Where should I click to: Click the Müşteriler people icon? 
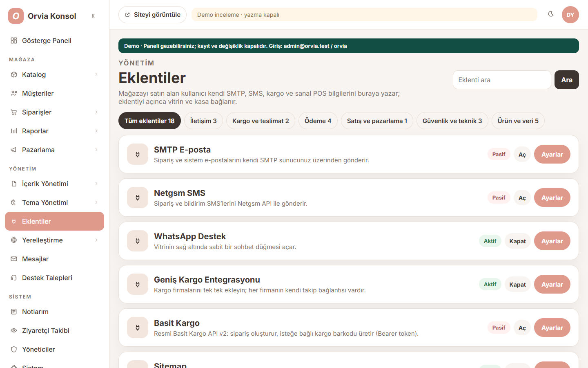coord(14,93)
